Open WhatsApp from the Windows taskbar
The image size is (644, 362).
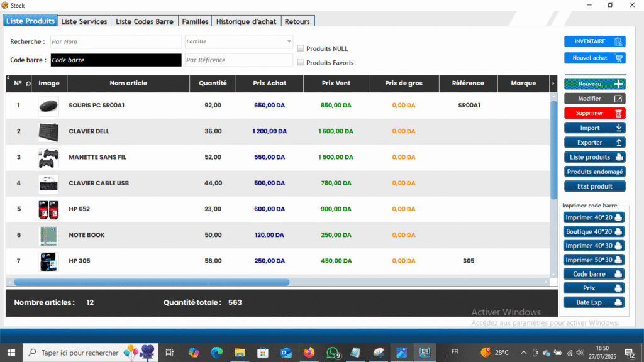coord(333,353)
